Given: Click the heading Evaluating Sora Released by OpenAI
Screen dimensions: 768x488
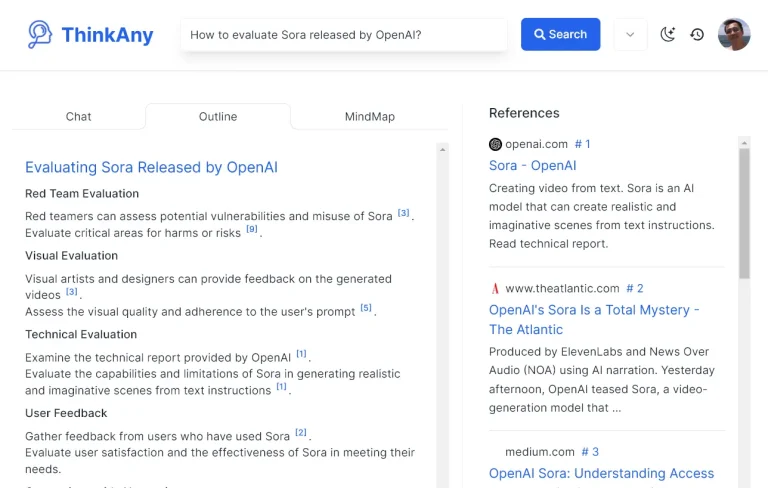Looking at the screenshot, I should (151, 167).
